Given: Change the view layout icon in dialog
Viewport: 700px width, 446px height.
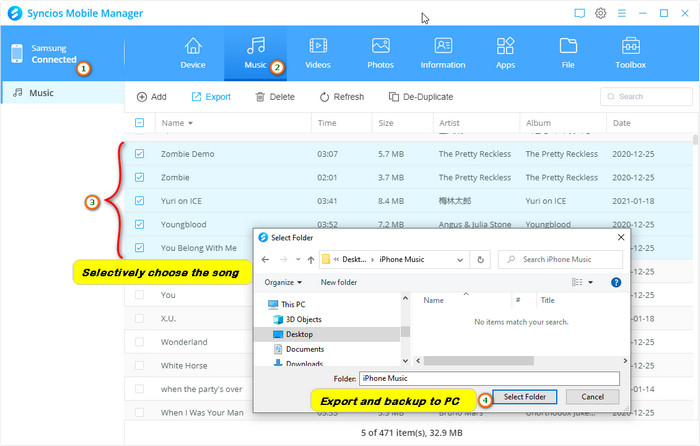Looking at the screenshot, I should point(577,282).
